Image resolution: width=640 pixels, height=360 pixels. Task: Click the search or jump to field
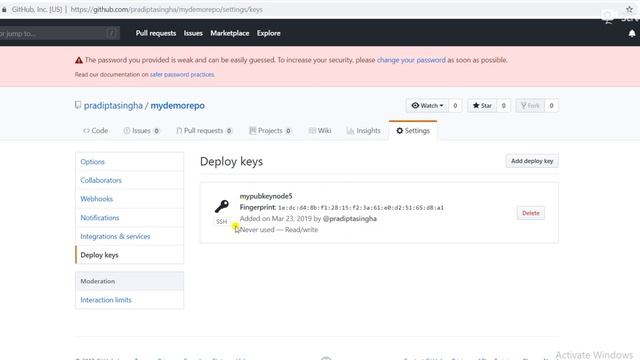coord(59,33)
